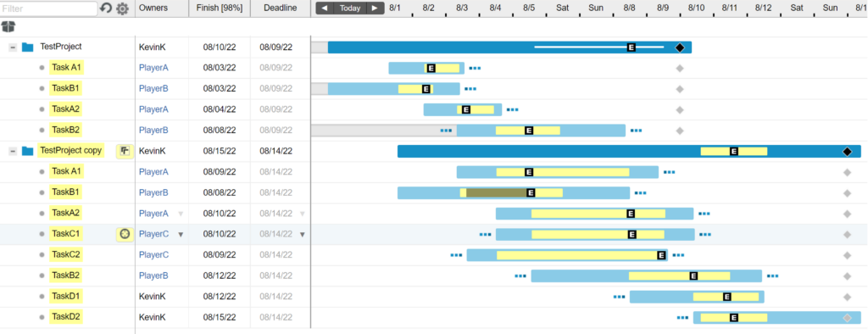Open the owner dropdown for TaskC1

[181, 235]
